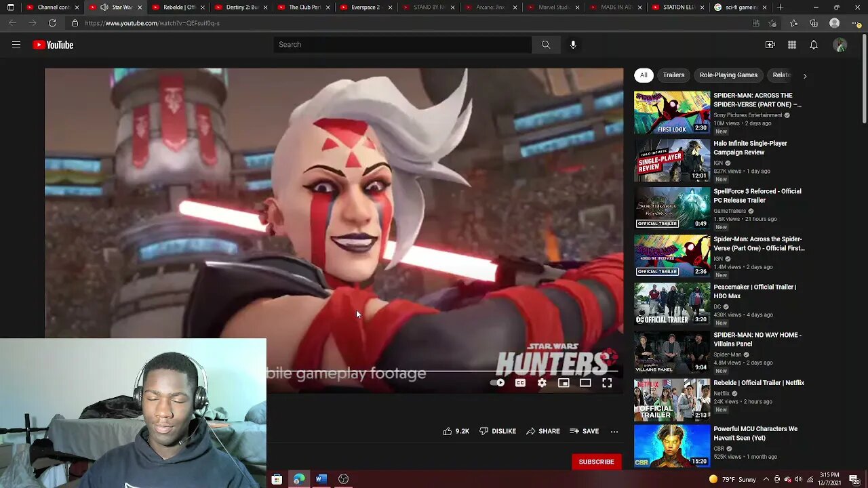Click the GameTrailers channel name

(730, 211)
